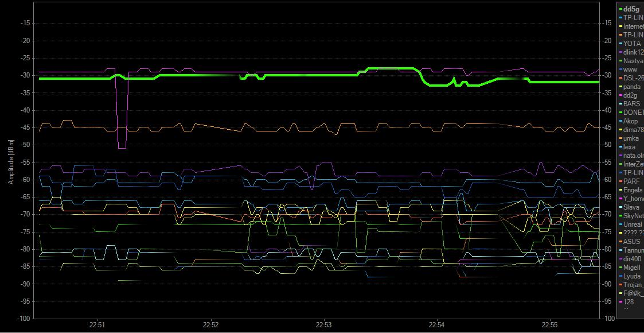Image resolution: width=644 pixels, height=333 pixels.
Task: Click the 22:54 time axis label
Action: pos(437,325)
